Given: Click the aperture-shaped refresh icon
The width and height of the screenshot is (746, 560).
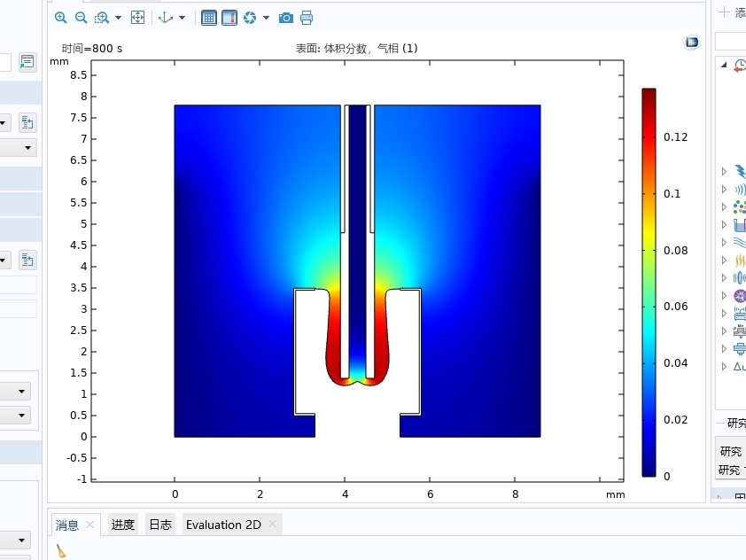Looking at the screenshot, I should (x=250, y=18).
